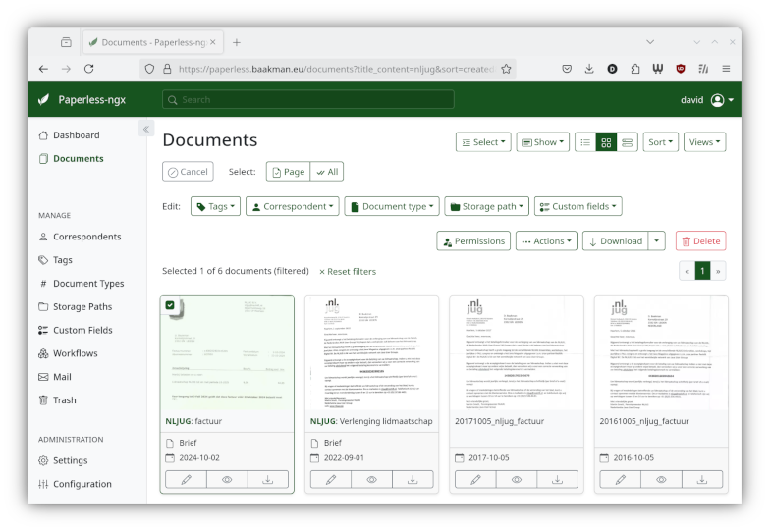Open the 20161005_nljug_factuur document thumbnail
This screenshot has height=532, width=770.
coord(661,353)
